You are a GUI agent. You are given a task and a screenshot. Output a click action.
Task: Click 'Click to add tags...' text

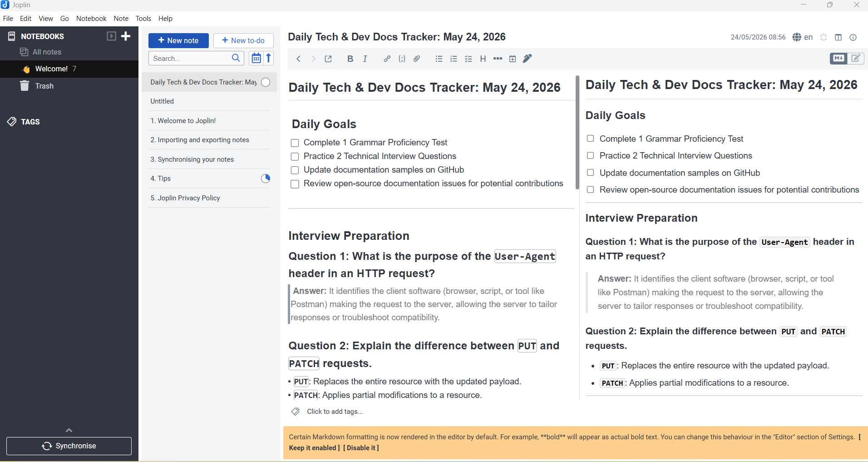[335, 412]
